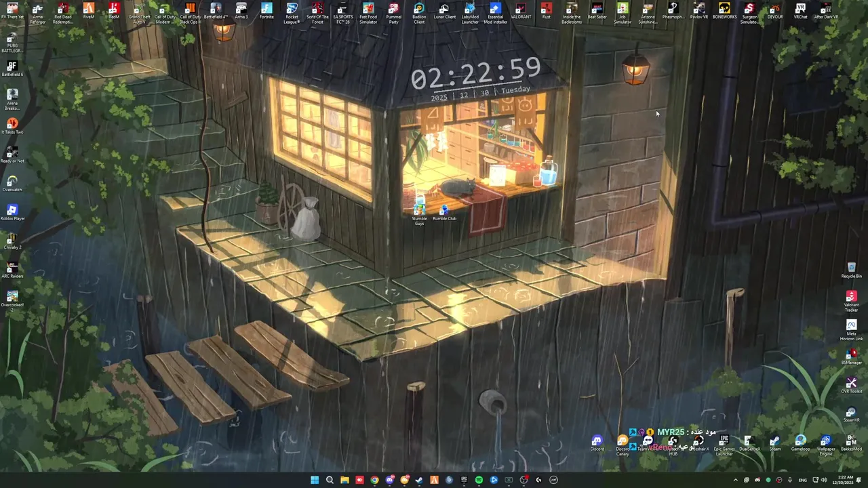Select the Surgeon Simulator shortcut
Viewport: 868px width, 488px height.
click(749, 13)
